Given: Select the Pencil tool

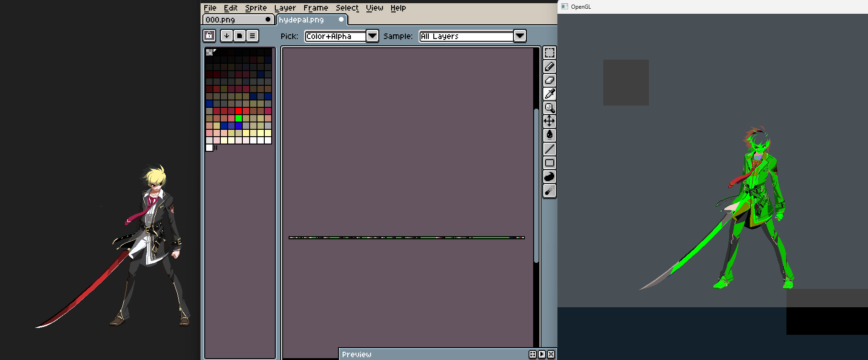Looking at the screenshot, I should (550, 66).
